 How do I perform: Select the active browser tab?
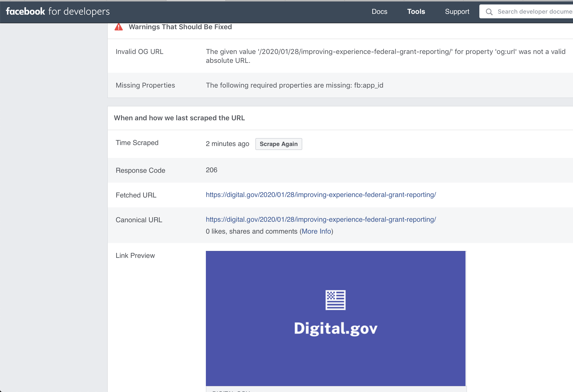pyautogui.click(x=196, y=1)
